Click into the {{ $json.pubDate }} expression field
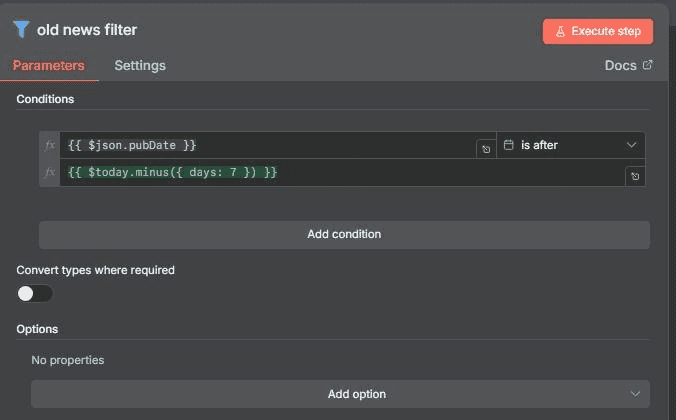 265,145
